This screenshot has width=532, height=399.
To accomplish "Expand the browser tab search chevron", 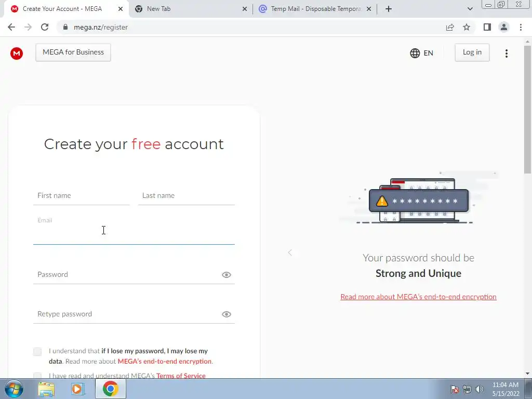I will point(470,9).
